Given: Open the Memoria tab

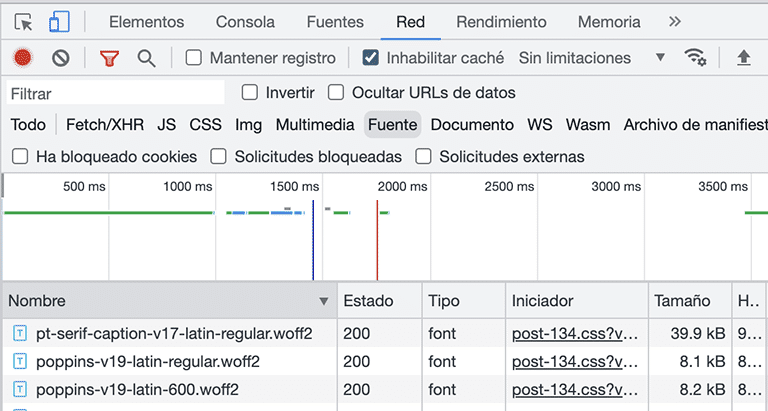Looking at the screenshot, I should click(x=609, y=22).
